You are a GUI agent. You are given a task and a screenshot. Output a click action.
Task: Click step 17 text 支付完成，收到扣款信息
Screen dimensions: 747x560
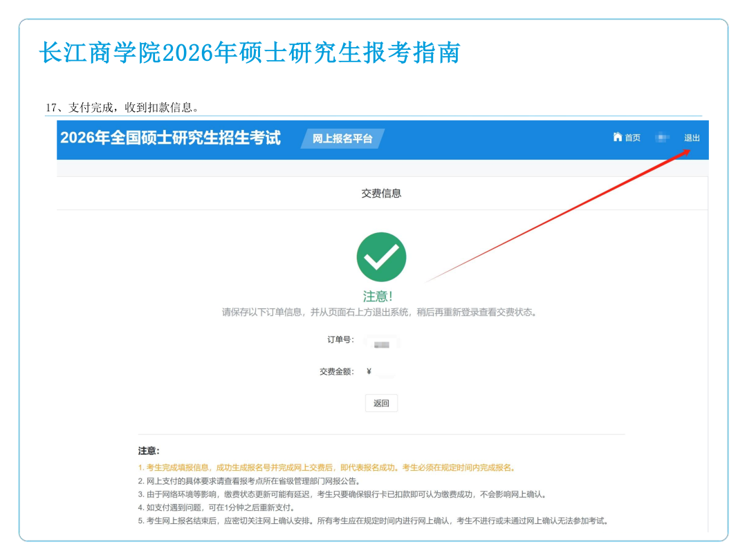(122, 107)
